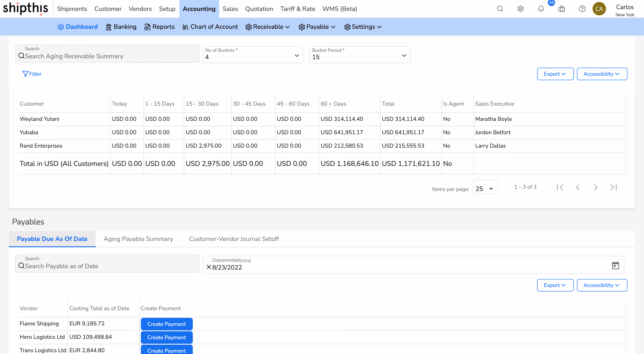Open the receivables Accessibility dropdown

coord(602,74)
